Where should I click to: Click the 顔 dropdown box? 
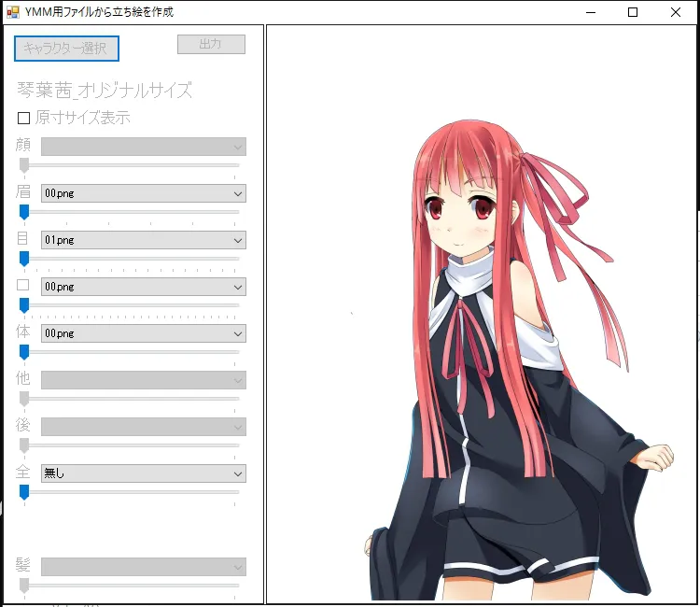143,147
